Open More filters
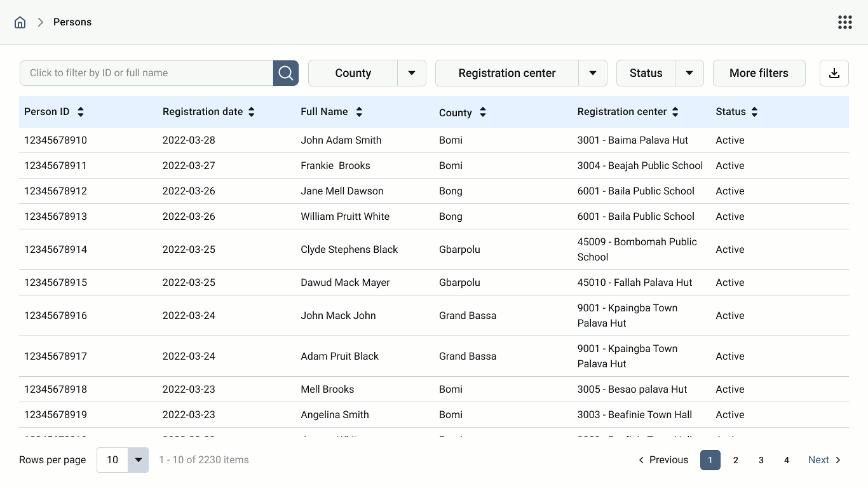868x488 pixels. point(759,73)
